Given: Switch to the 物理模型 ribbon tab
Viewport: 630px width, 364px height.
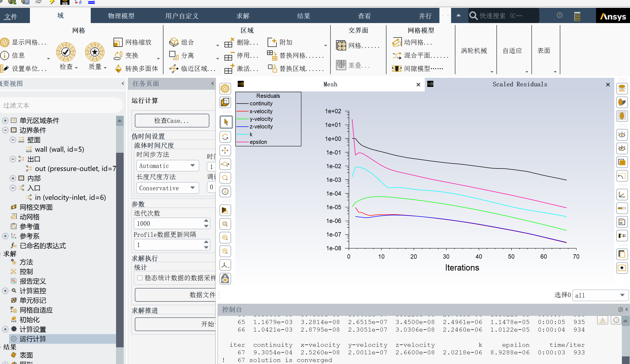Looking at the screenshot, I should pyautogui.click(x=121, y=16).
